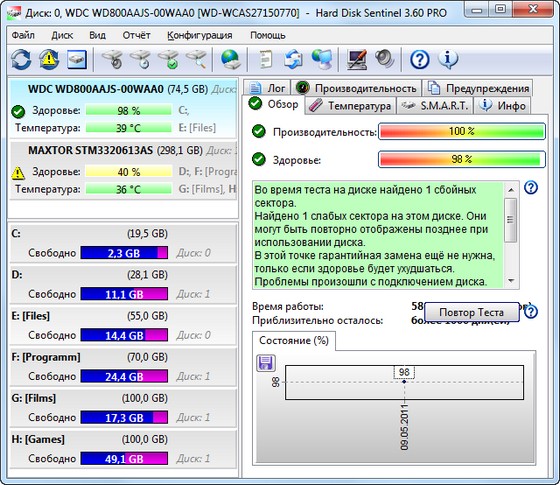
Task: Open the Файл menu
Action: (x=23, y=35)
